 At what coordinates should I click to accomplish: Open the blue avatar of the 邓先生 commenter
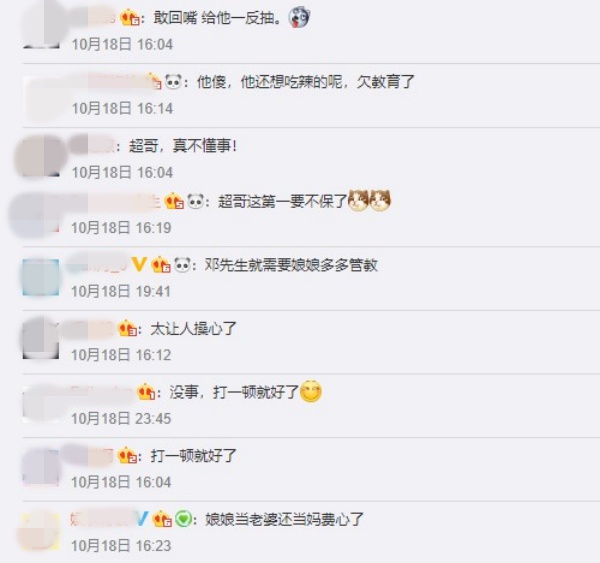tap(41, 277)
